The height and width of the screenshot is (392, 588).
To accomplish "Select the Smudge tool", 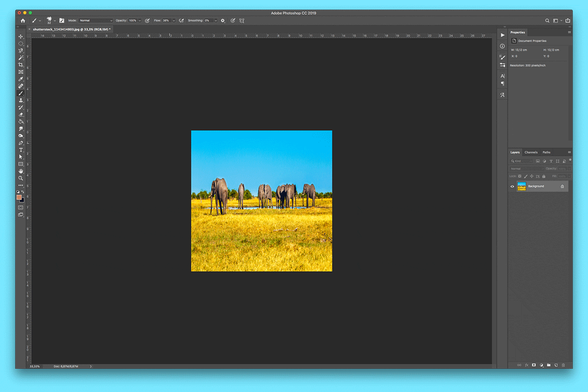I will 21,128.
